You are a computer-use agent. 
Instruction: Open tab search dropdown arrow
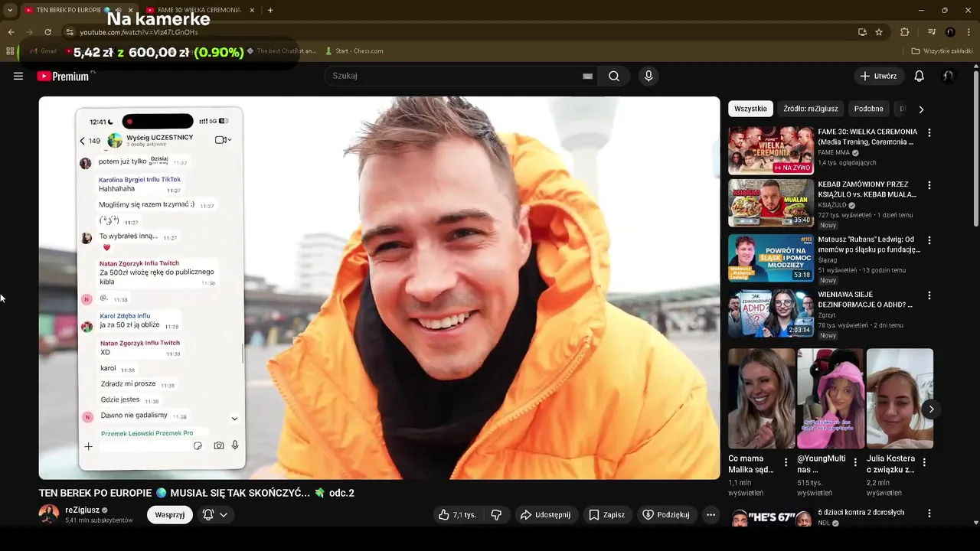(10, 10)
